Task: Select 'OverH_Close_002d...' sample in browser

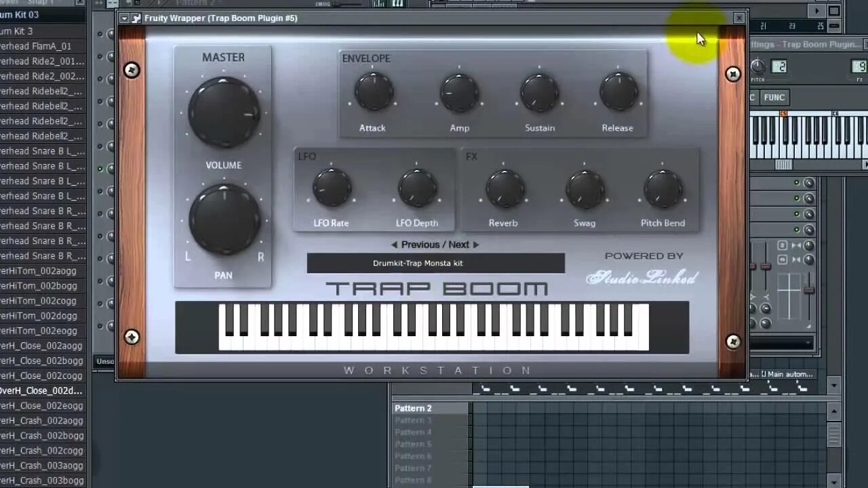Action: coord(42,390)
